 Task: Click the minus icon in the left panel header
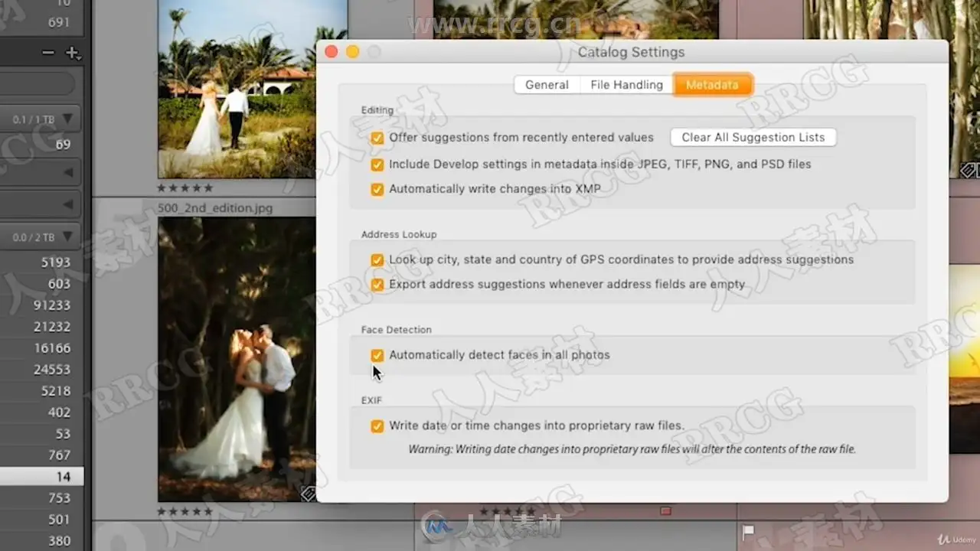pyautogui.click(x=48, y=53)
